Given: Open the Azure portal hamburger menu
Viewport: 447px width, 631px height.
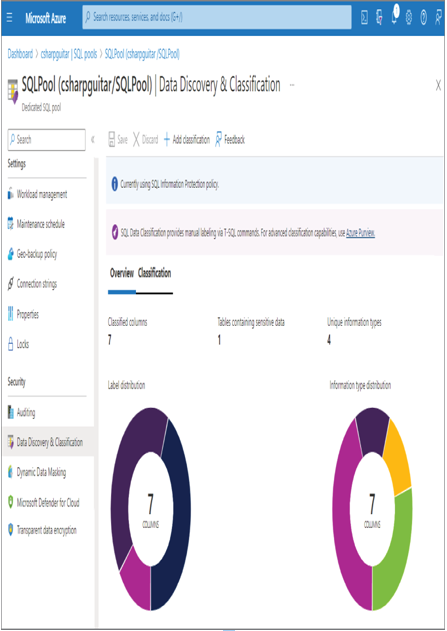Looking at the screenshot, I should click(x=10, y=18).
